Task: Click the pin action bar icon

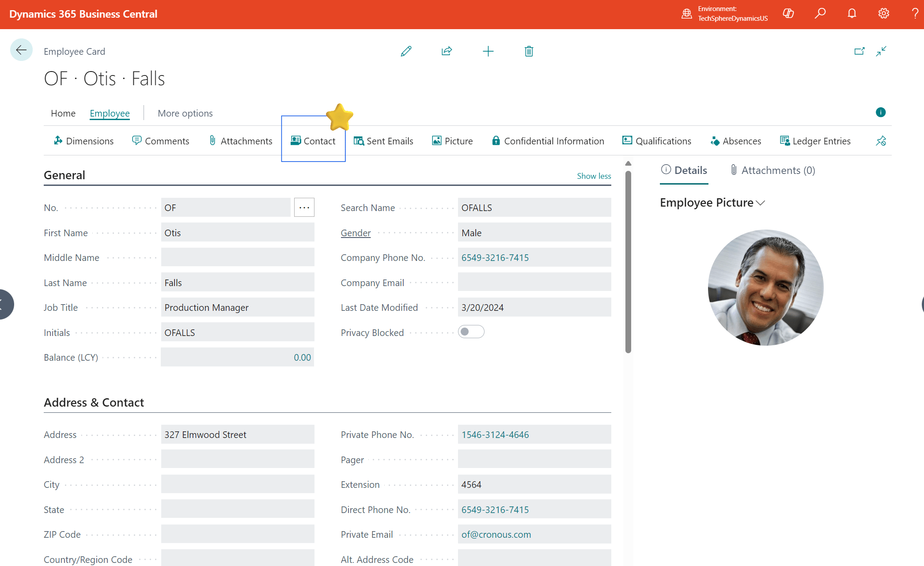Action: (881, 141)
